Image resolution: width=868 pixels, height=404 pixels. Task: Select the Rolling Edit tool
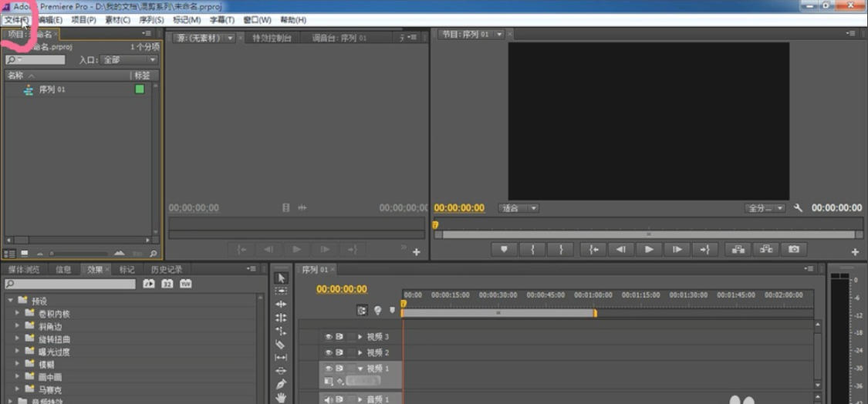(x=281, y=318)
